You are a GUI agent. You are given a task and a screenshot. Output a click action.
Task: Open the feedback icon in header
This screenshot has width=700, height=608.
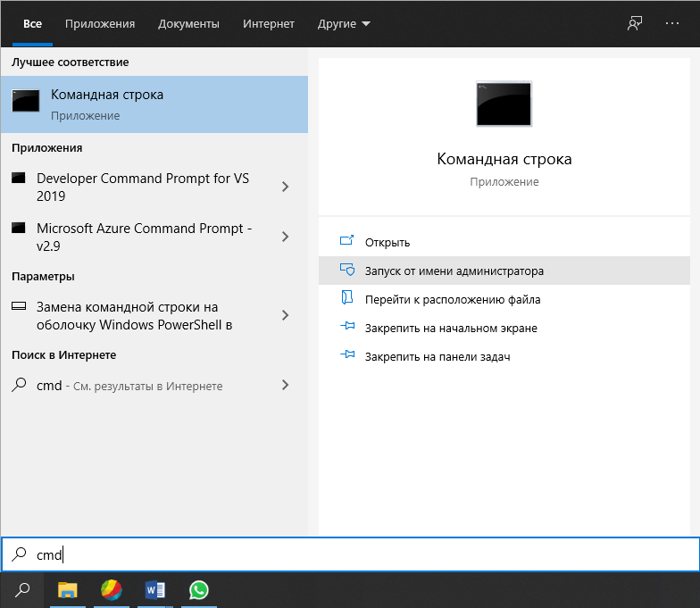634,23
